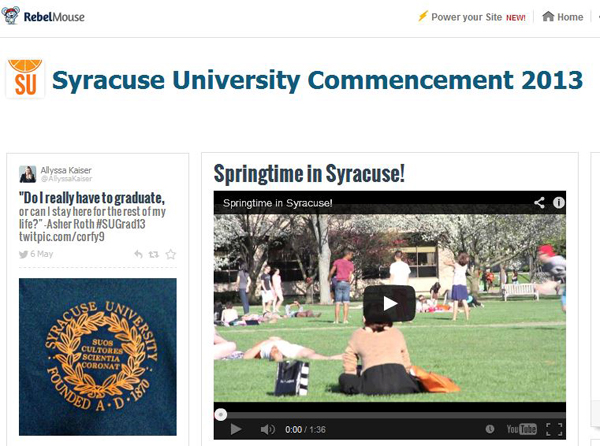Open Allyssa Kaiser's name link

point(66,170)
